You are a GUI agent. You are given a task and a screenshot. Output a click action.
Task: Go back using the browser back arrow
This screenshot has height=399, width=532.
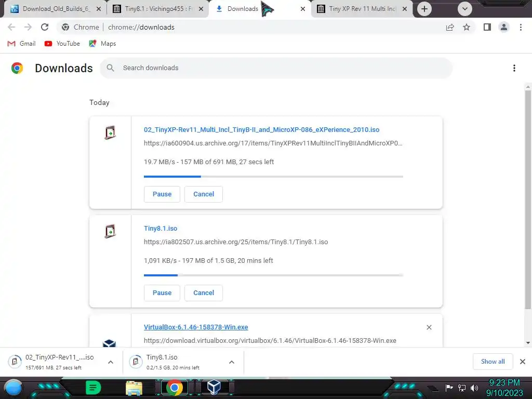[x=11, y=27]
